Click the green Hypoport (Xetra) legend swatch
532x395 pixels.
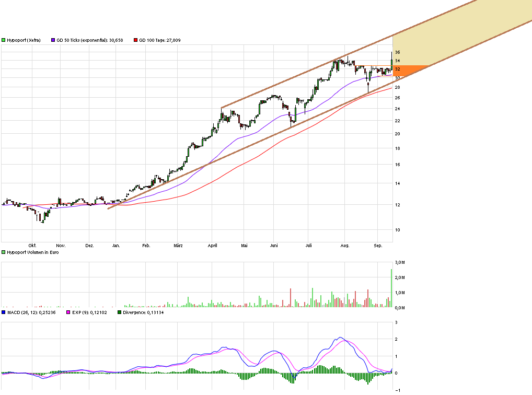click(x=3, y=40)
